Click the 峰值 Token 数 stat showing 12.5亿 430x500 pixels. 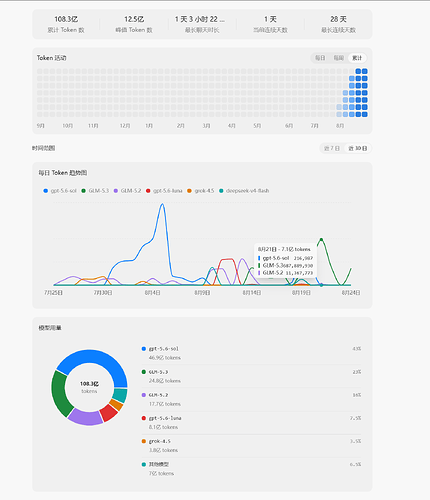point(134,24)
